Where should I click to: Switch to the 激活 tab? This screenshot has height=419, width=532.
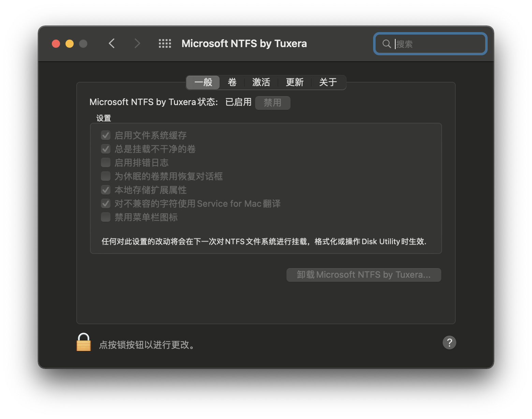pyautogui.click(x=261, y=82)
